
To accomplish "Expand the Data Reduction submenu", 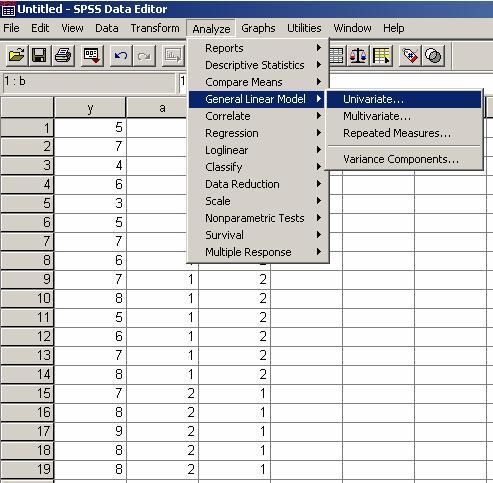I will point(258,184).
